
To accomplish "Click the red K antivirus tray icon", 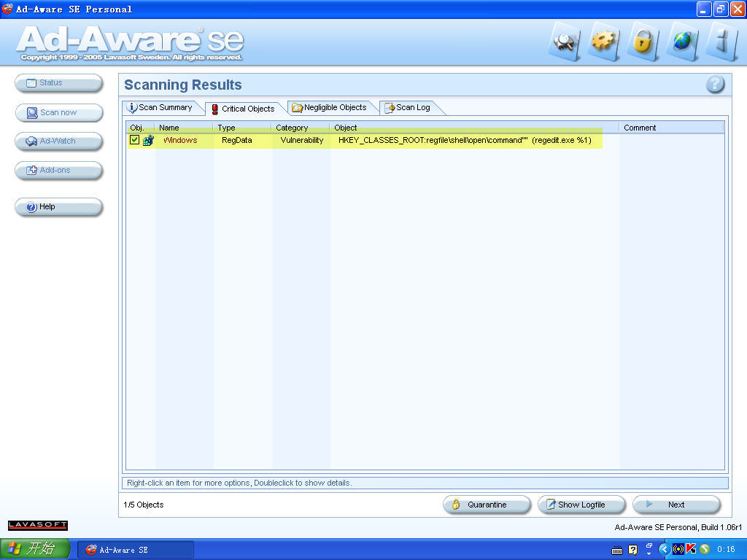I will 691,550.
